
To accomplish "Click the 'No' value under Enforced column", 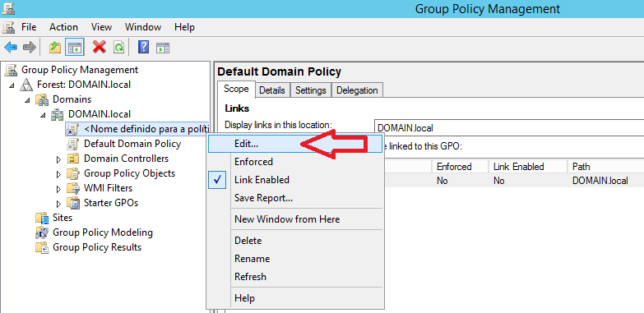I will 442,181.
